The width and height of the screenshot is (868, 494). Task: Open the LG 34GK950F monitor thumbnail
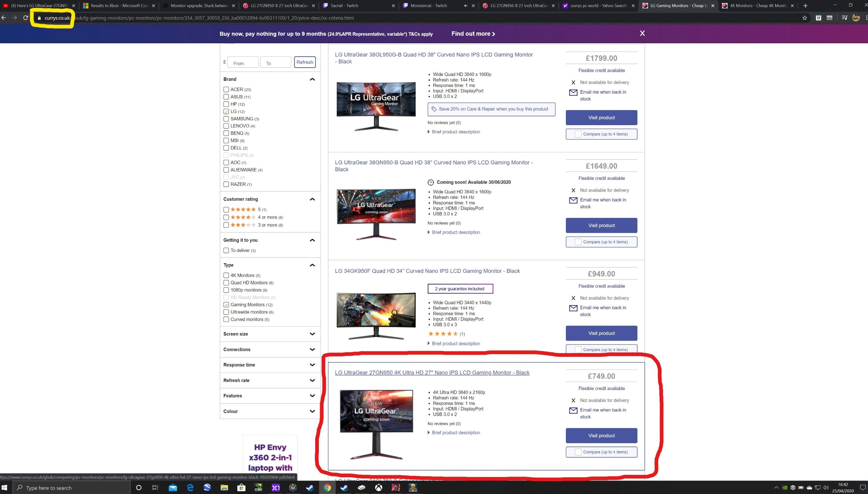[x=376, y=316]
